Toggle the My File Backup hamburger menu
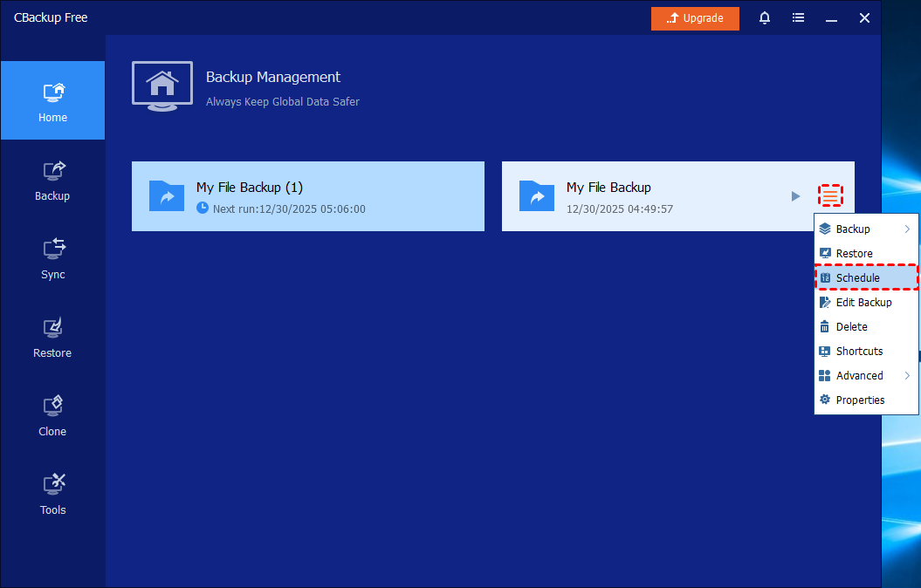Screen dimensions: 921x588 tap(830, 196)
